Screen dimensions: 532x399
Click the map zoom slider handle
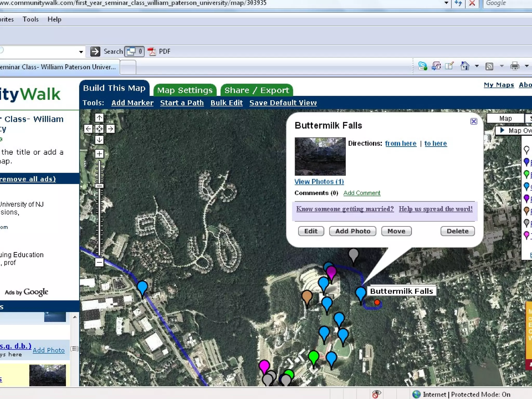(x=99, y=186)
